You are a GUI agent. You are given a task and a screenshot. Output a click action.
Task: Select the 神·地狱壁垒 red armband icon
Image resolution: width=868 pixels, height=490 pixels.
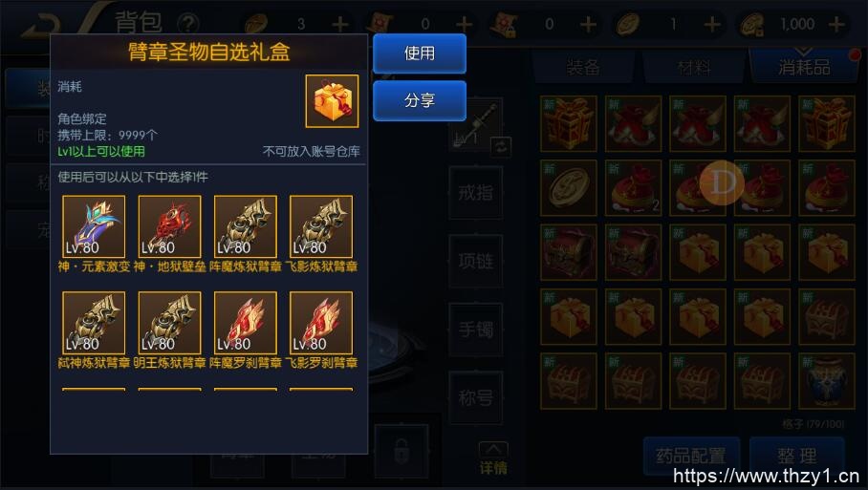(x=169, y=226)
